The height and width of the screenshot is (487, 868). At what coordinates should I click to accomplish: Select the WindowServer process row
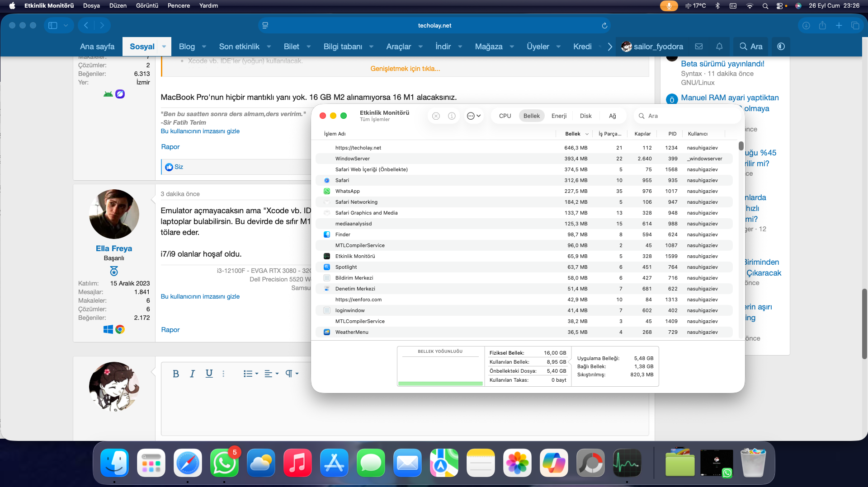(524, 159)
